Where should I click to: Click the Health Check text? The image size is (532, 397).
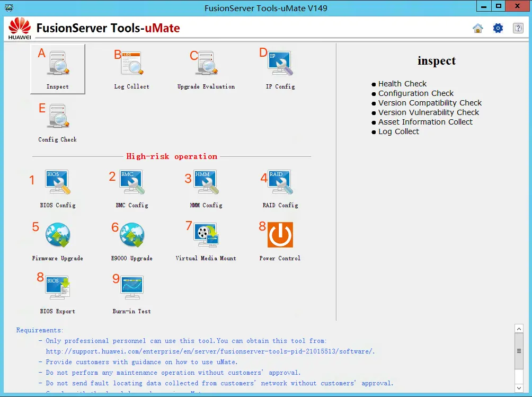(x=402, y=84)
